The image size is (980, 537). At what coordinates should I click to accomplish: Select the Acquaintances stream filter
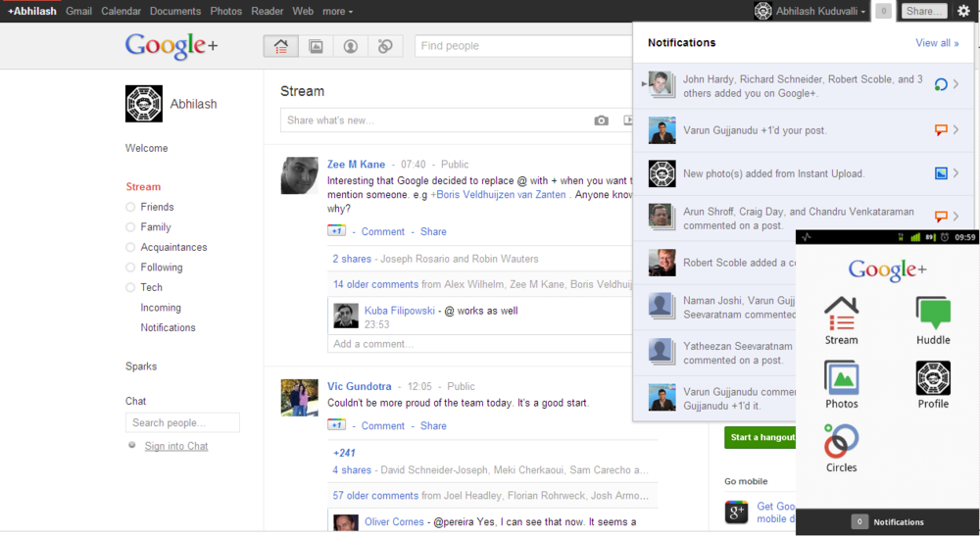(173, 247)
